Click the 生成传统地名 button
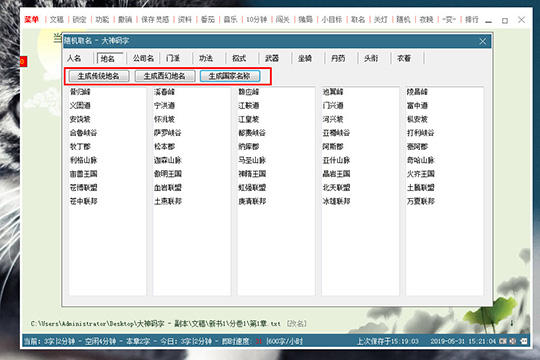Image resolution: width=540 pixels, height=360 pixels. pyautogui.click(x=99, y=76)
